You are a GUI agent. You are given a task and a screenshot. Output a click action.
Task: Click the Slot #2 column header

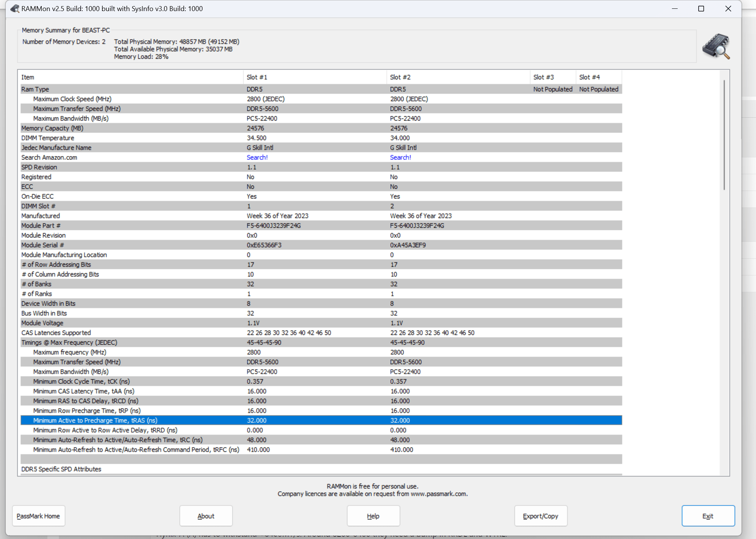(458, 77)
